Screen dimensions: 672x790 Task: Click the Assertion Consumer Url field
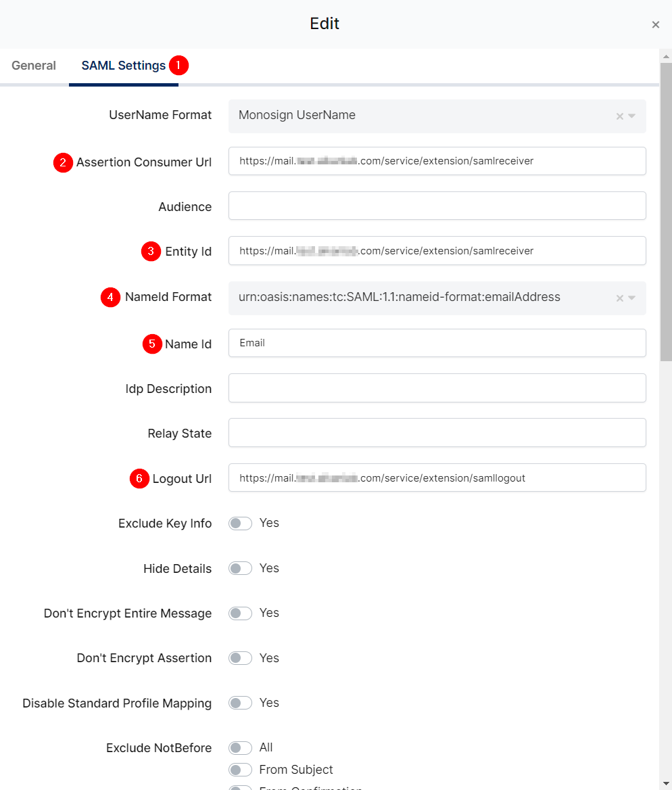coord(437,161)
